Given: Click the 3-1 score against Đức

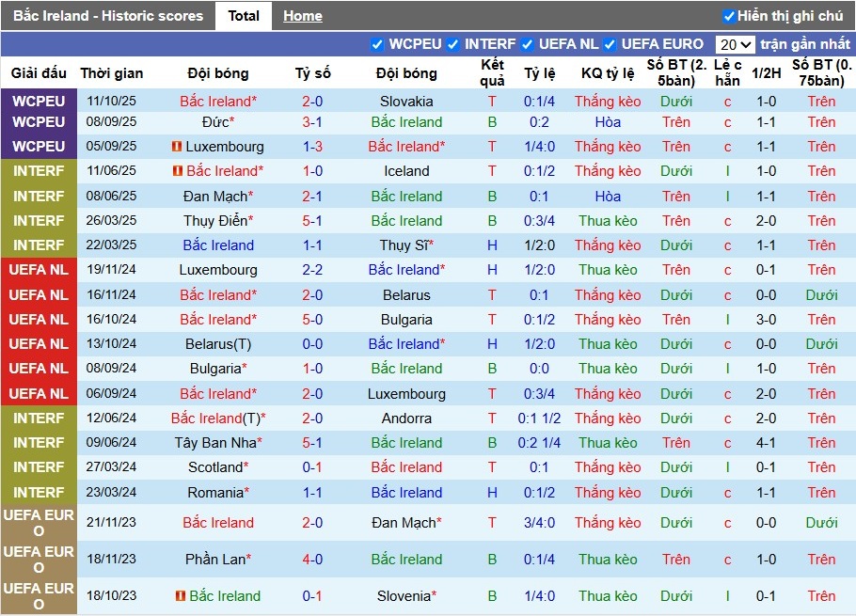Looking at the screenshot, I should click(x=312, y=122).
